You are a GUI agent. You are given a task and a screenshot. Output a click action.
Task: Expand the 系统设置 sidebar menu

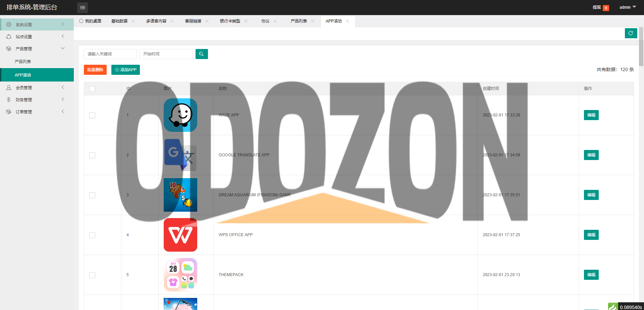click(x=37, y=24)
